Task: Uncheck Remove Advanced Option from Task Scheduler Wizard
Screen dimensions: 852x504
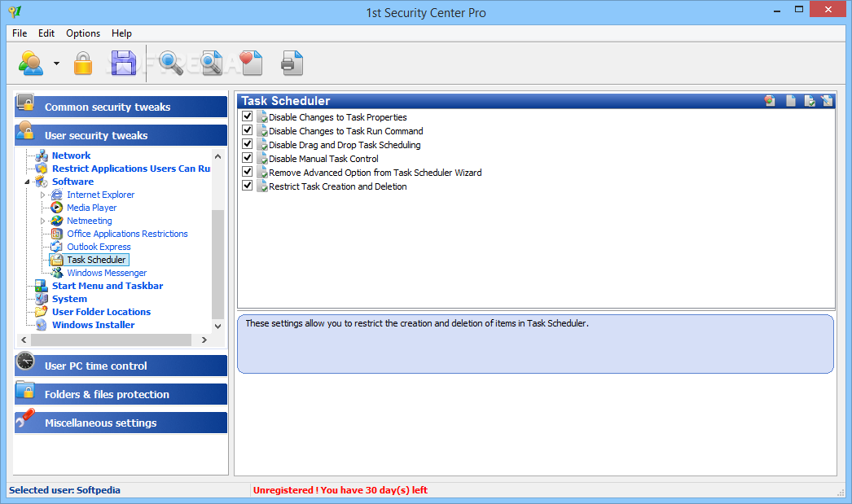Action: point(248,172)
